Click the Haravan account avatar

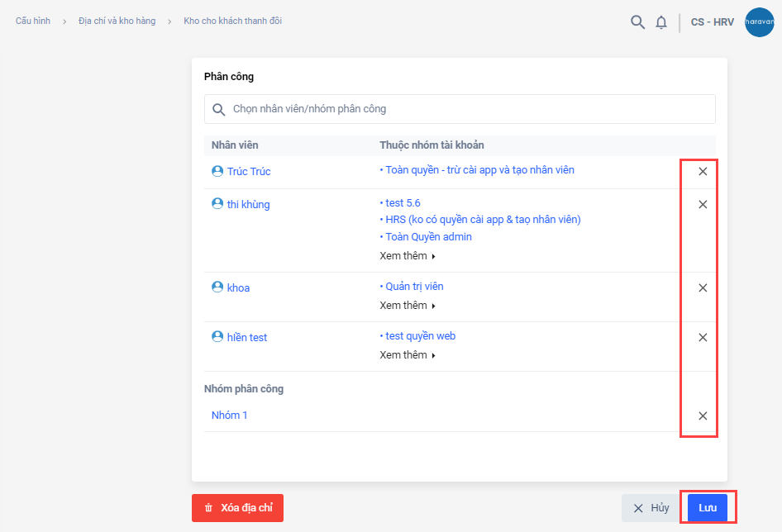[759, 22]
